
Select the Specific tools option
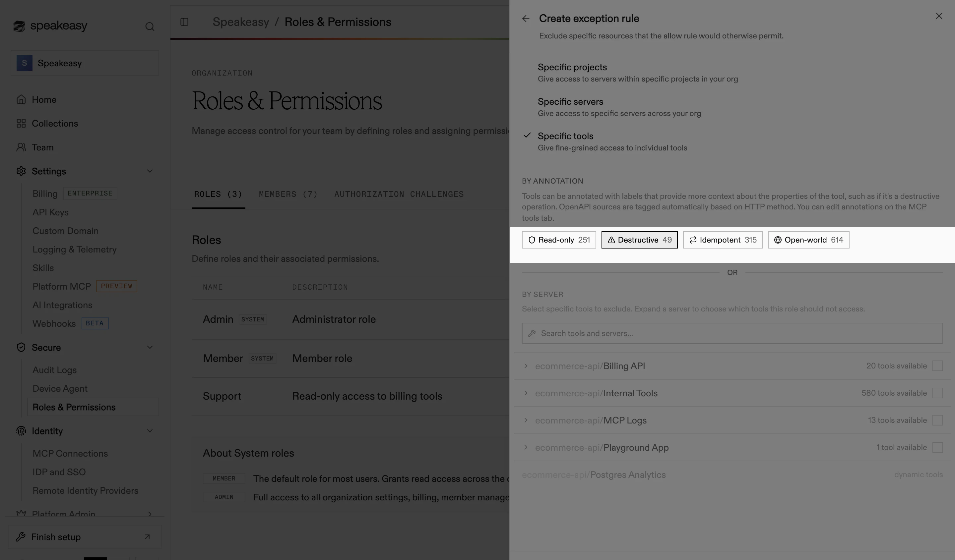coord(732,141)
